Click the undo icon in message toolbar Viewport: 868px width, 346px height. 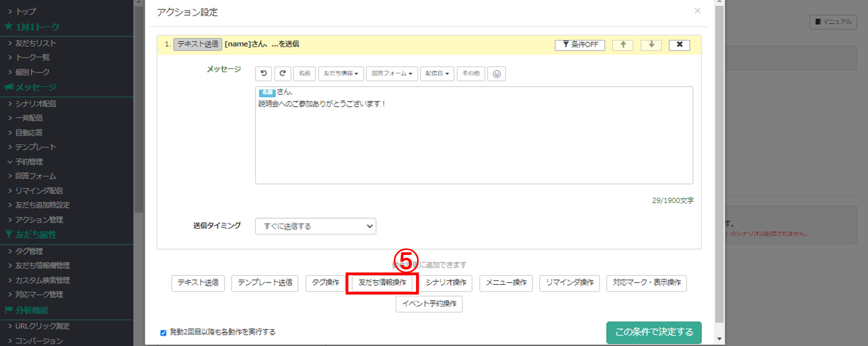click(x=264, y=74)
